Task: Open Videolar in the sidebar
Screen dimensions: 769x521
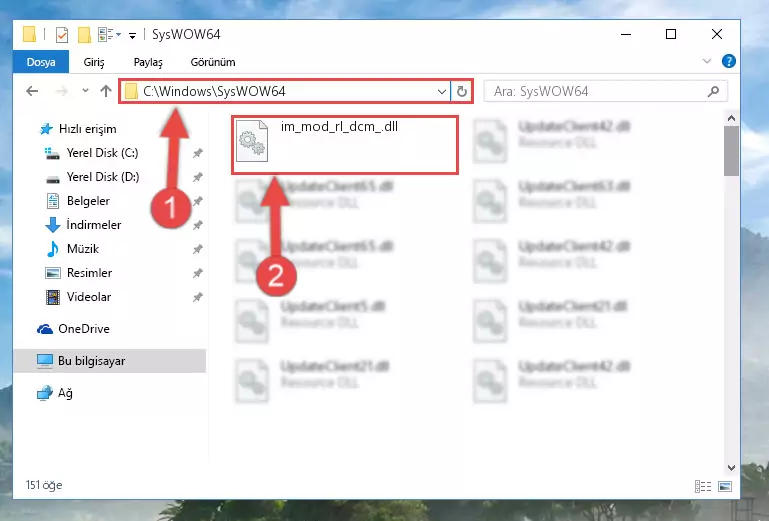Action: pos(89,297)
